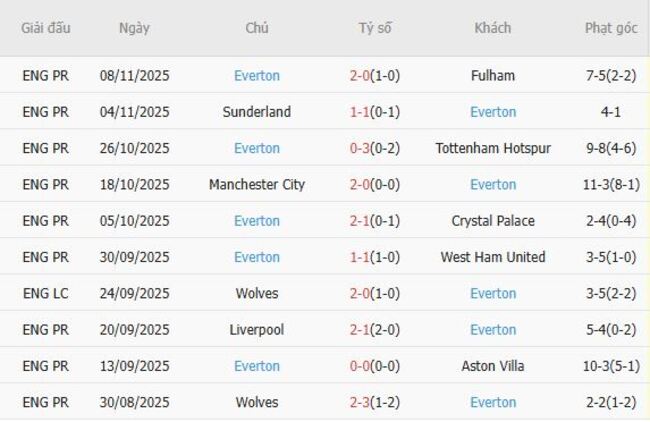
Task: Select the ENG LC league label
Action: (x=46, y=294)
